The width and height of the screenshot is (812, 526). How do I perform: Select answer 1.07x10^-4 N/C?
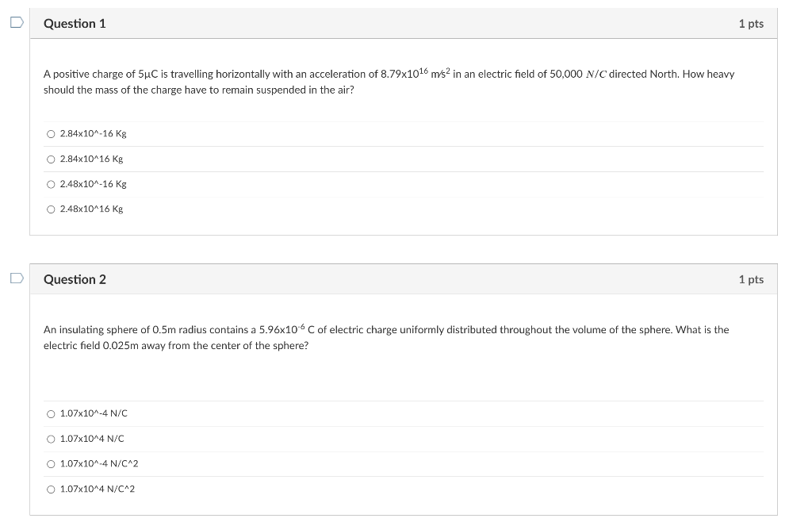51,414
